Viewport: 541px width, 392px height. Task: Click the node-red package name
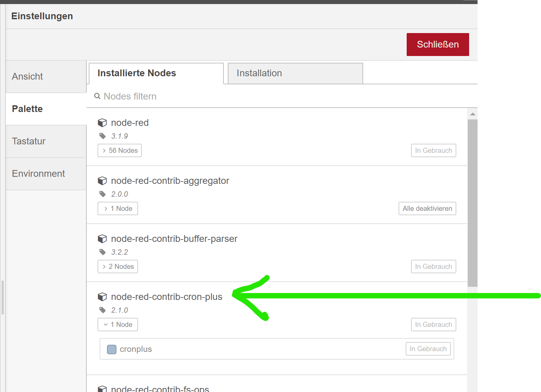click(x=130, y=123)
